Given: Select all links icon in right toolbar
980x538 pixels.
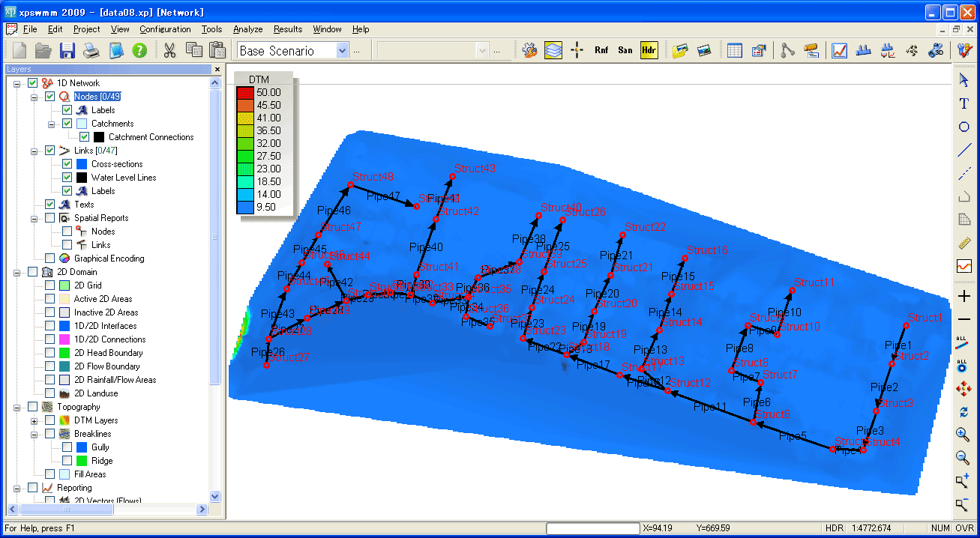Looking at the screenshot, I should pos(964,342).
